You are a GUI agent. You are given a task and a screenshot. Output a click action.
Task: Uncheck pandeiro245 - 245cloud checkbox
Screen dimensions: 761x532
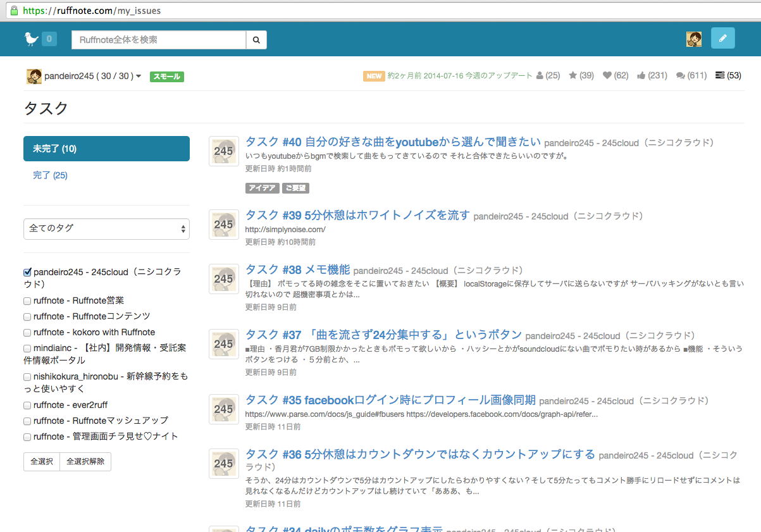click(x=27, y=272)
